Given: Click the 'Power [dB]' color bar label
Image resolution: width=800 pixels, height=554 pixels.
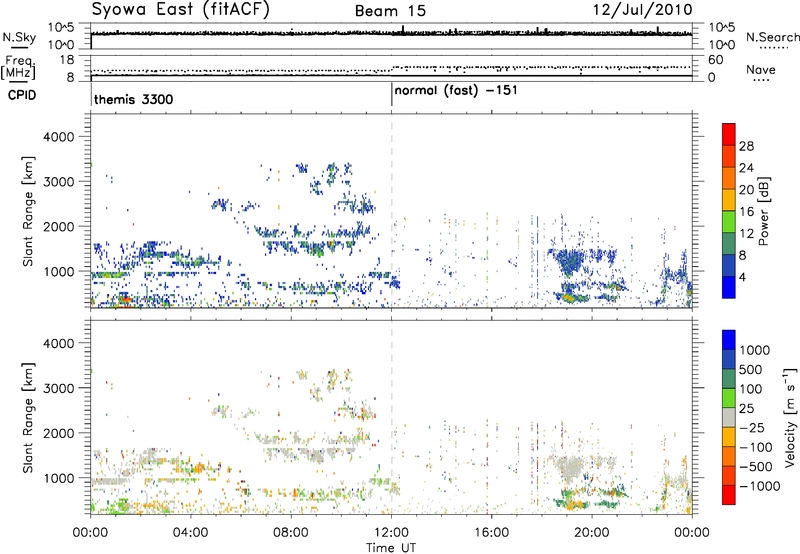Looking at the screenshot, I should 764,211.
